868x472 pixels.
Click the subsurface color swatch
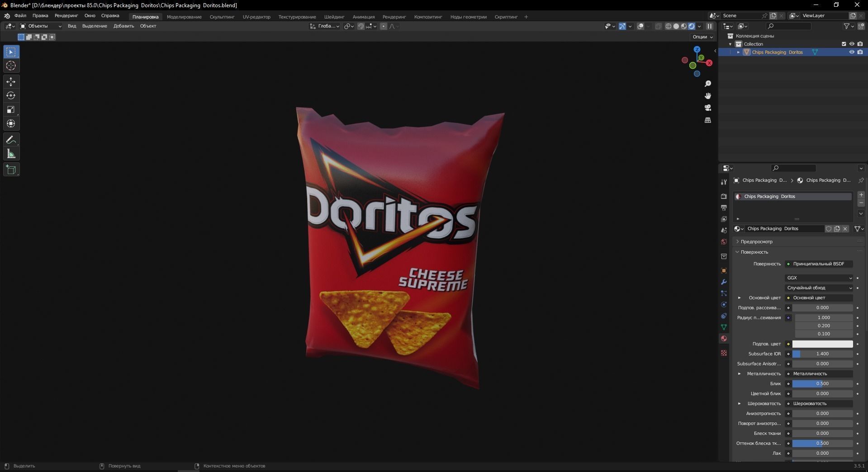point(822,344)
